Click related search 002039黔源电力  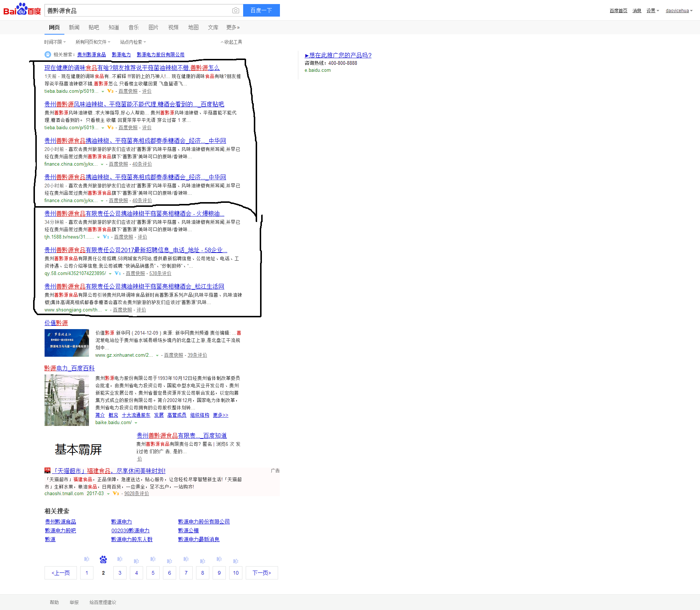click(131, 530)
